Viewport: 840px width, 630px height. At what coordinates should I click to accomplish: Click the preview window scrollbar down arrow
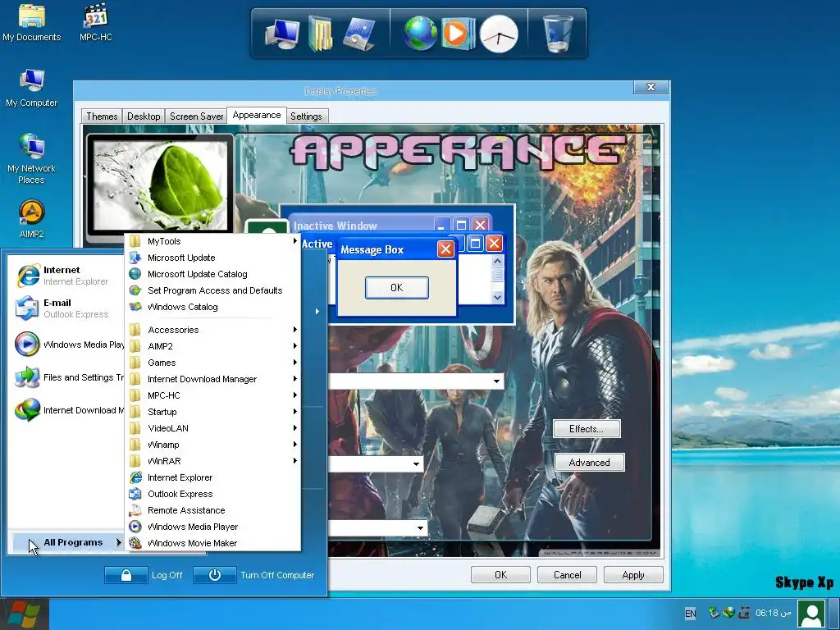pyautogui.click(x=497, y=297)
